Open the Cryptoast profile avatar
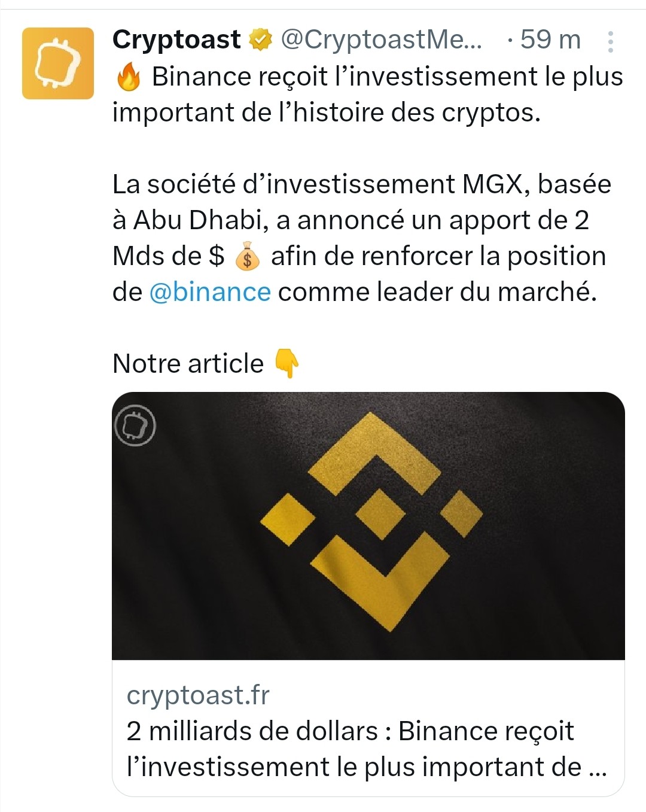The image size is (646, 812). [58, 63]
